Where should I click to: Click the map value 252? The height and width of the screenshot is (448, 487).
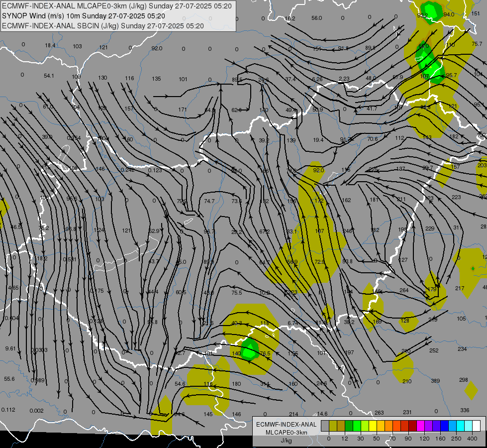pyautogui.click(x=434, y=351)
